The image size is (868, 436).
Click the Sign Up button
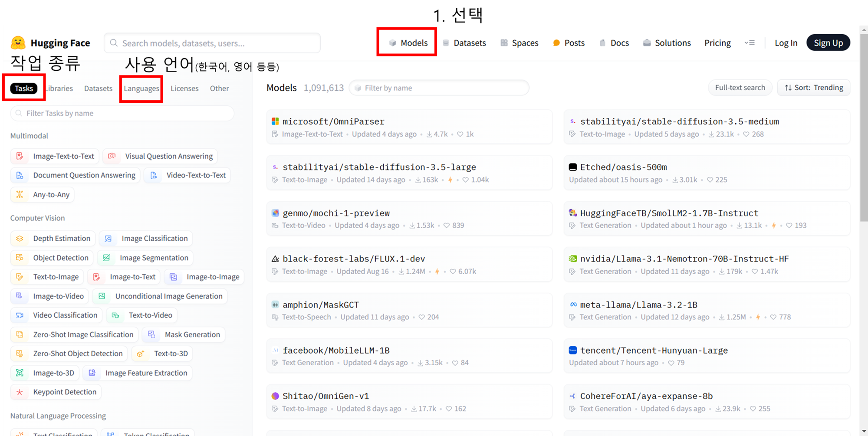click(828, 43)
